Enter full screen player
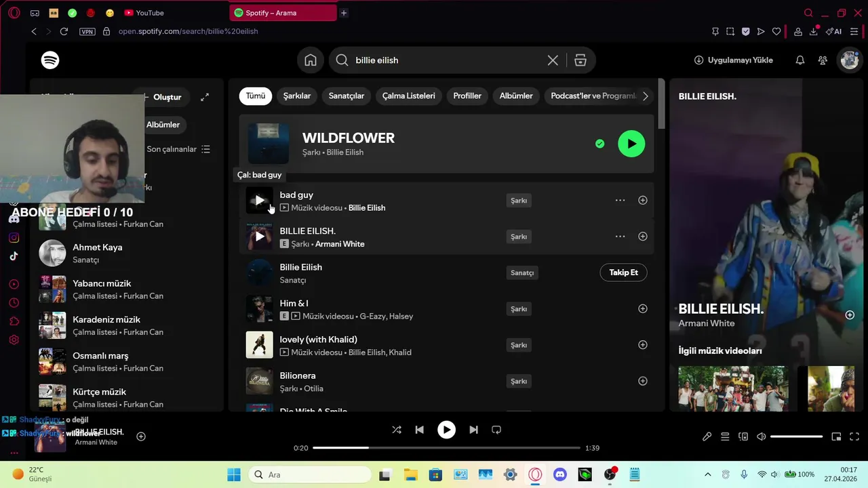This screenshot has width=868, height=488. pos(854,437)
